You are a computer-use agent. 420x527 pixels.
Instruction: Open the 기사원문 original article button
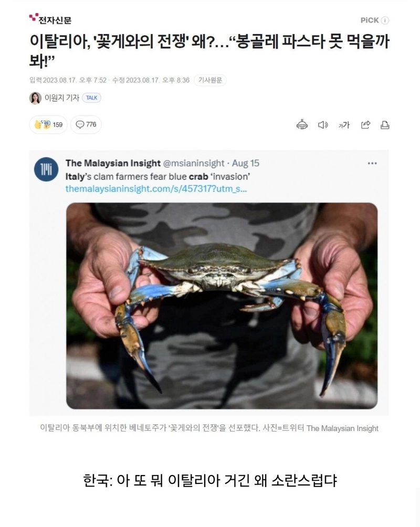[x=210, y=80]
